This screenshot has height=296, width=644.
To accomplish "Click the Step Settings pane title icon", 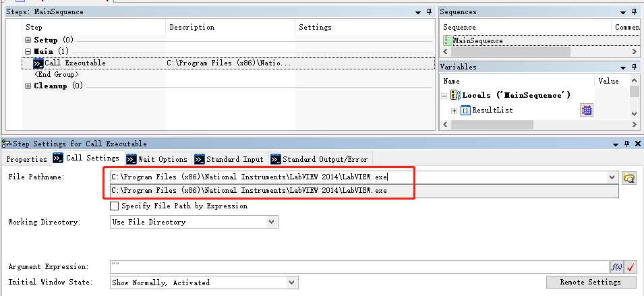I will (x=7, y=144).
